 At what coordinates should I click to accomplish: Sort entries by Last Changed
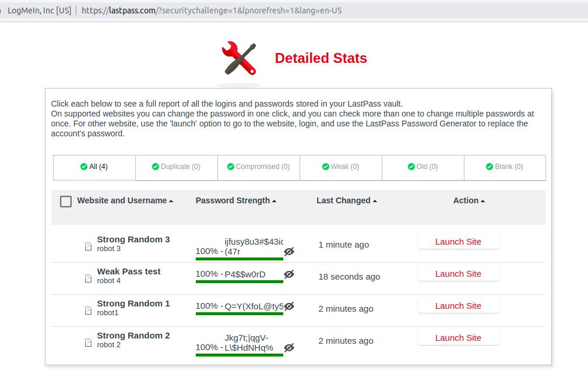343,200
